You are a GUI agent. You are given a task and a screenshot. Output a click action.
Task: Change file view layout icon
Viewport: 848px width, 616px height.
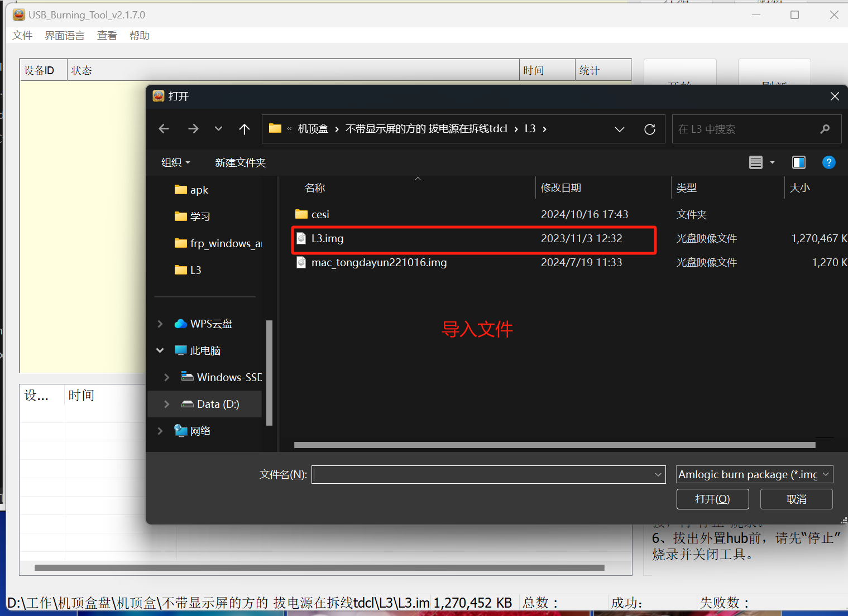(756, 162)
